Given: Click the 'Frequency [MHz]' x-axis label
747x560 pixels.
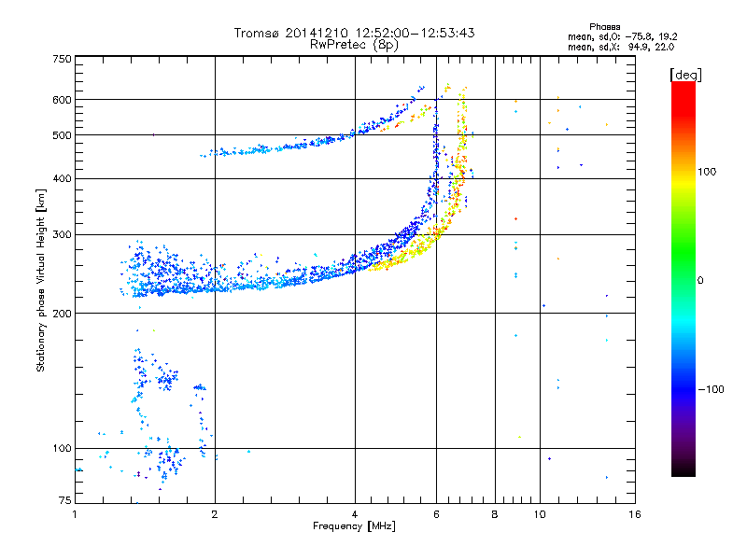Looking at the screenshot, I should [354, 526].
